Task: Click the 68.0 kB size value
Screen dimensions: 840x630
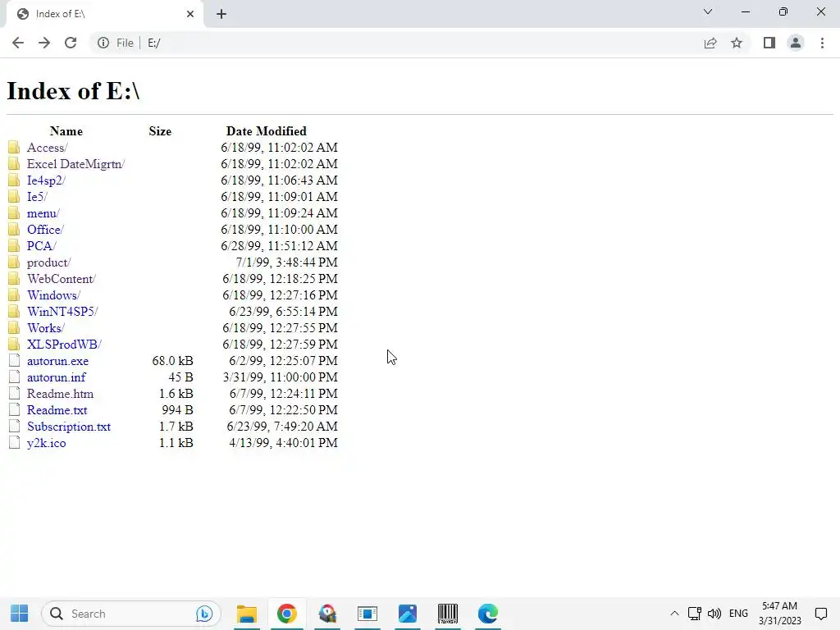Action: coord(172,361)
